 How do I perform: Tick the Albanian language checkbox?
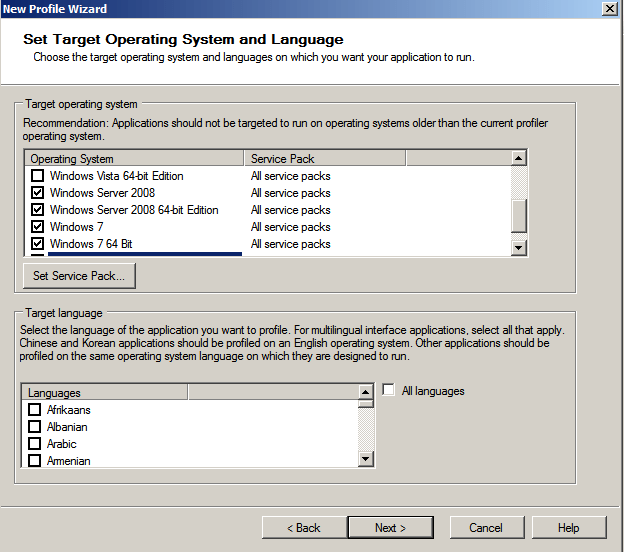pyautogui.click(x=35, y=426)
